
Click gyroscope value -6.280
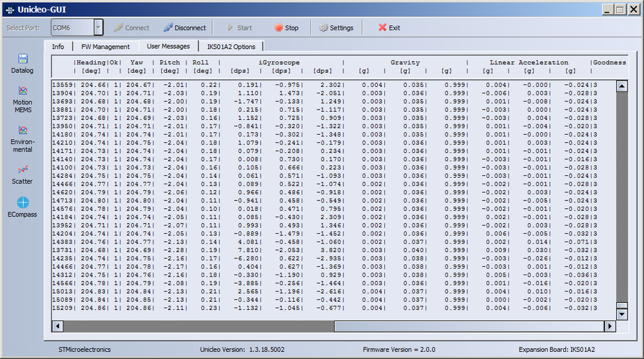[x=246, y=258]
